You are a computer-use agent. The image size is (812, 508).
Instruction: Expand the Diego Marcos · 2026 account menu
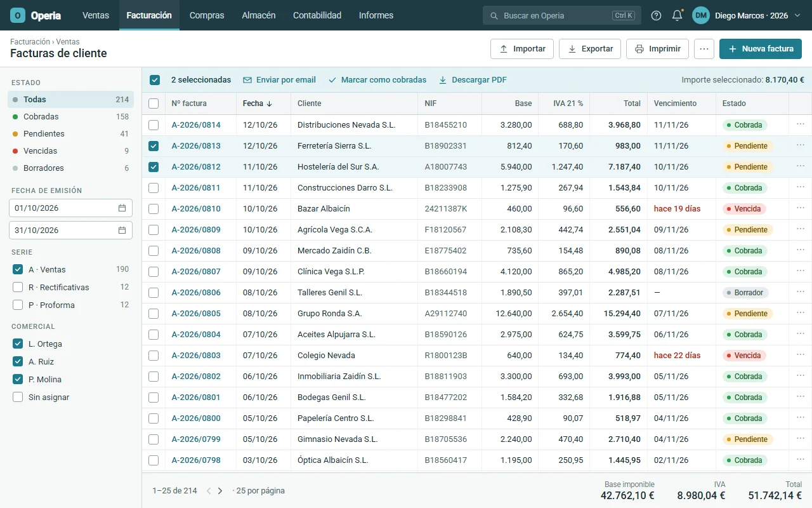click(x=747, y=15)
